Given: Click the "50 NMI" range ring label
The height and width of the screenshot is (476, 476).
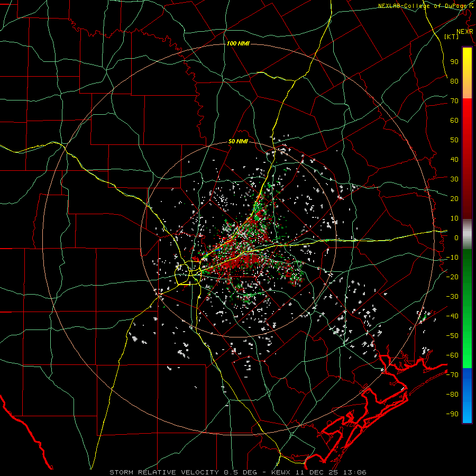Looking at the screenshot, I should [239, 141].
